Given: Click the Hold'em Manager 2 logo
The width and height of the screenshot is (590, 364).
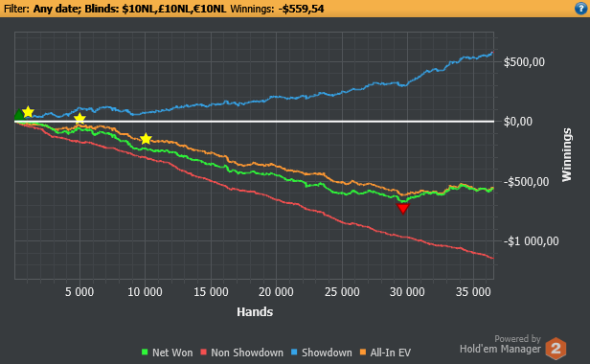Looking at the screenshot, I should click(556, 348).
